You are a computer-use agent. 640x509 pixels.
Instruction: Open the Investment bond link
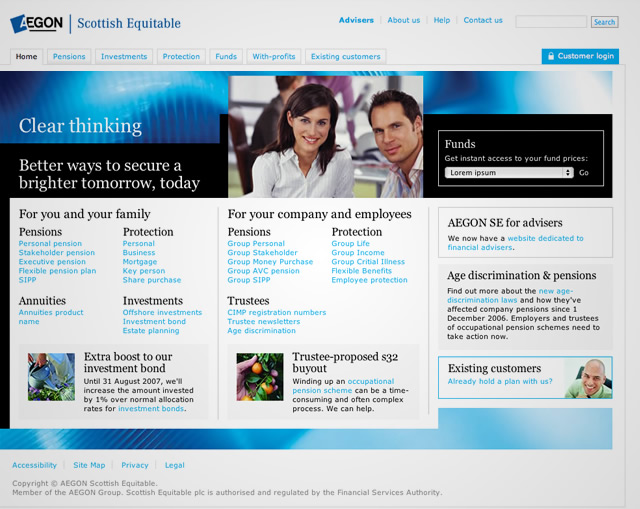(154, 322)
